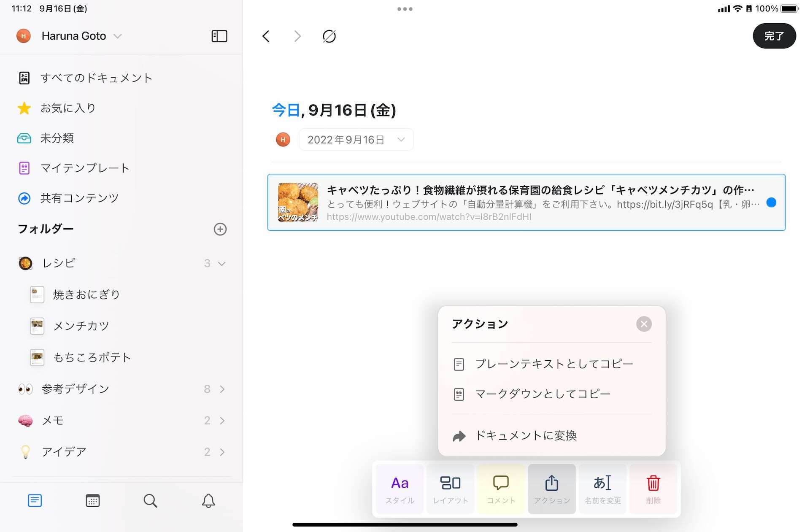This screenshot has width=810, height=532.
Task: Tap the crossed-circle icon in top toolbar
Action: (329, 36)
